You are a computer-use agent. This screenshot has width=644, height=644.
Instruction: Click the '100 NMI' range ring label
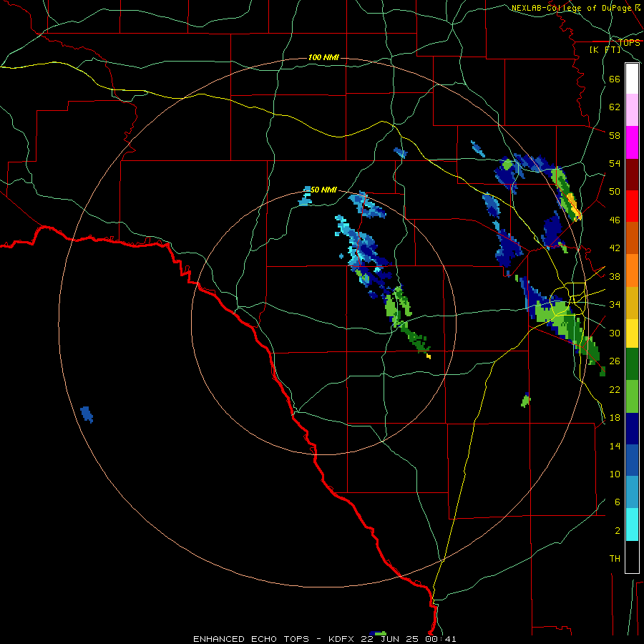323,57
